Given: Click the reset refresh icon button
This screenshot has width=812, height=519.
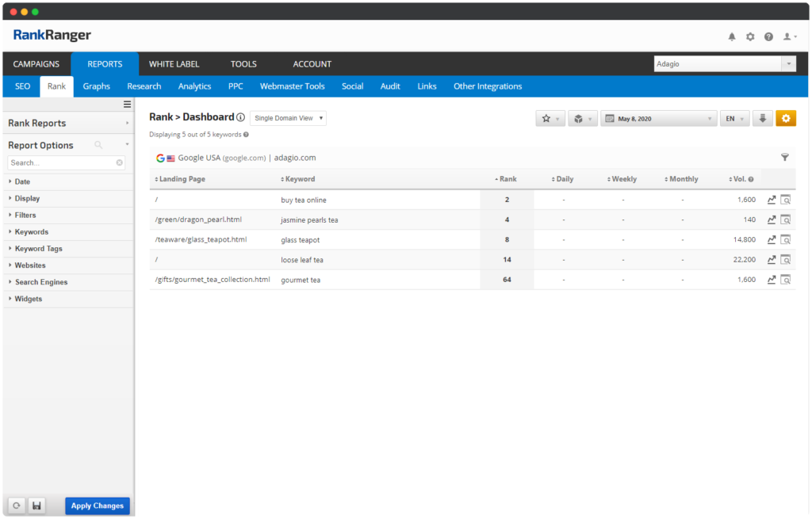Looking at the screenshot, I should point(17,506).
